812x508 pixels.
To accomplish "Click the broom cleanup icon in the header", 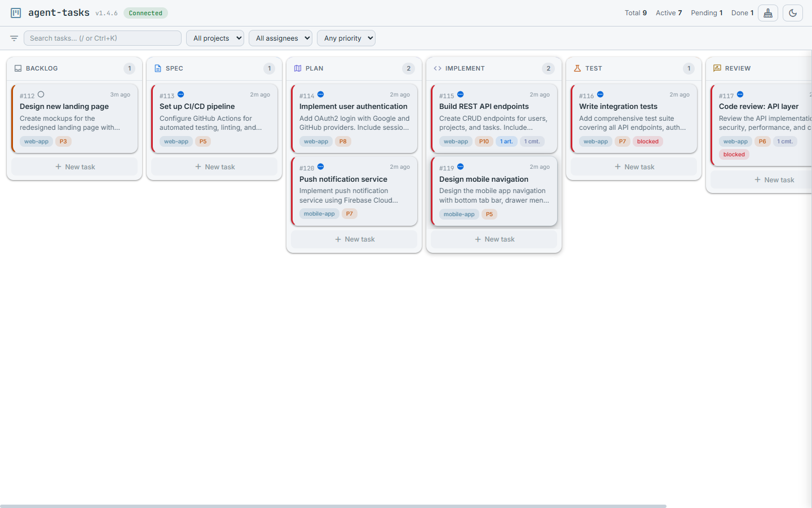I will click(767, 12).
